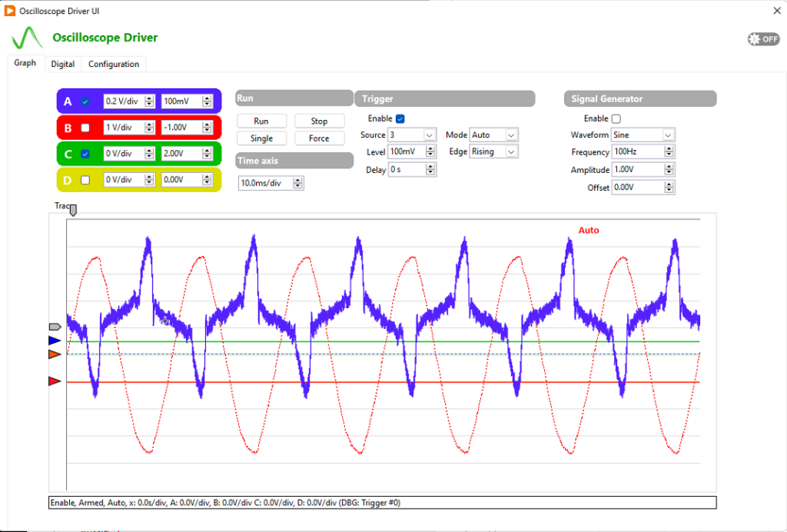
Task: Toggle the OFF power switch
Action: click(x=762, y=39)
